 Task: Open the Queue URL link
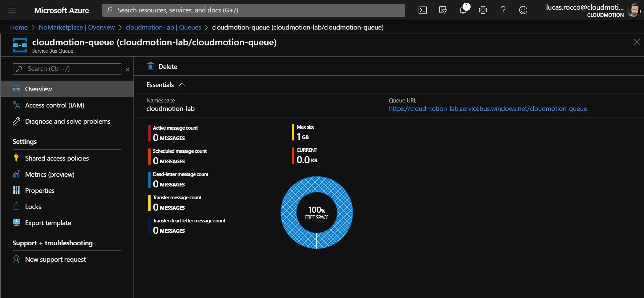point(488,109)
